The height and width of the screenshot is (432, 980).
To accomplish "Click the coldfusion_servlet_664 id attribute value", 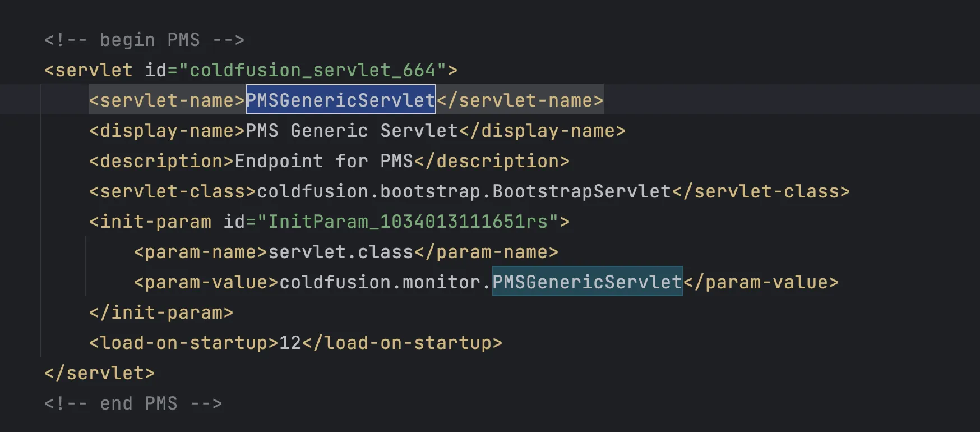I will tap(312, 70).
